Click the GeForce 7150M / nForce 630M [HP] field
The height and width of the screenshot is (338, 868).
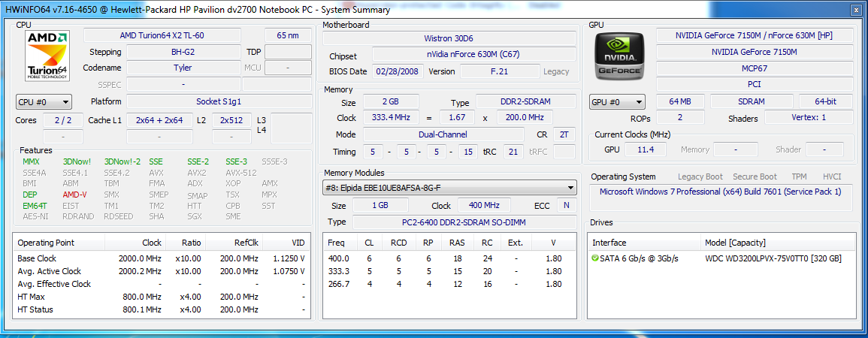coord(754,35)
